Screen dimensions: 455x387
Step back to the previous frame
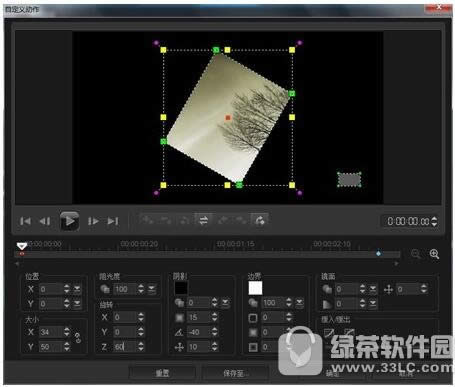[x=45, y=221]
